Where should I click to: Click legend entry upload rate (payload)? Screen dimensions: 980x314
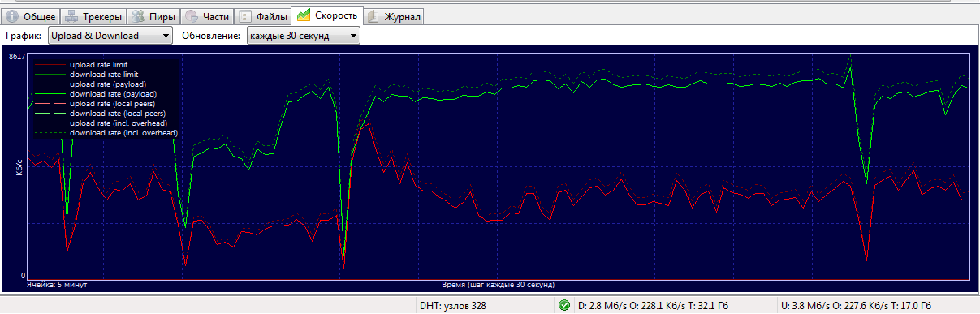click(x=108, y=84)
